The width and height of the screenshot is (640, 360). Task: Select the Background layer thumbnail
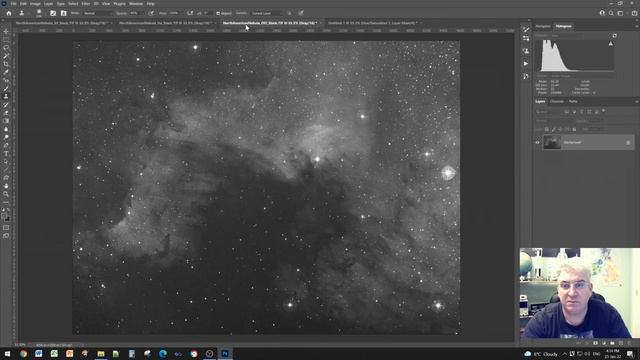(x=552, y=142)
